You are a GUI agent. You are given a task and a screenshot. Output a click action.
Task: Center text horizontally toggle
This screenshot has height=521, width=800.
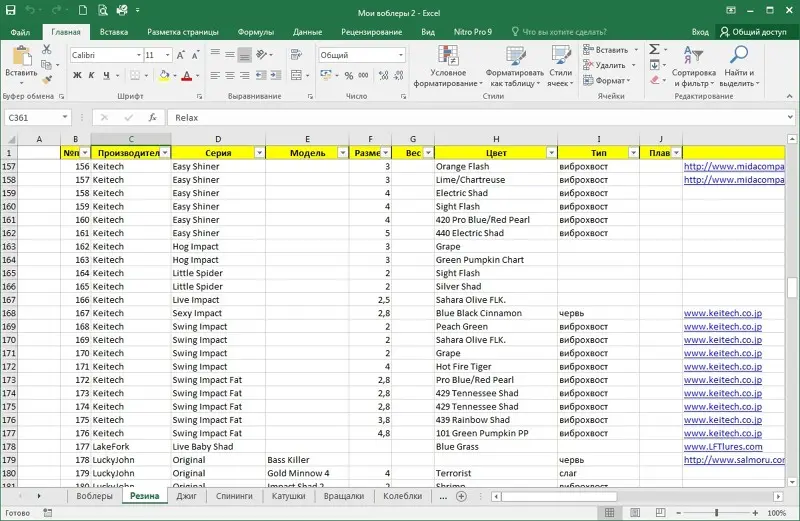point(230,76)
